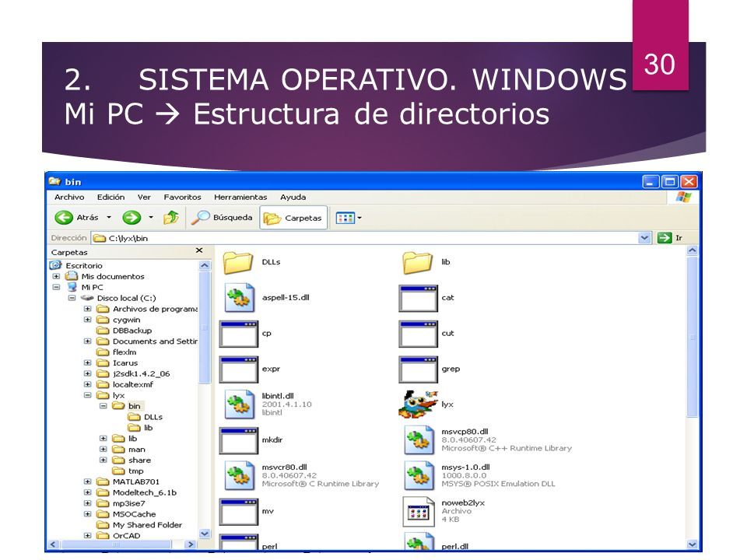Screen dimensions: 747x560
Task: Collapse the lyx folder node
Action: pyautogui.click(x=88, y=395)
